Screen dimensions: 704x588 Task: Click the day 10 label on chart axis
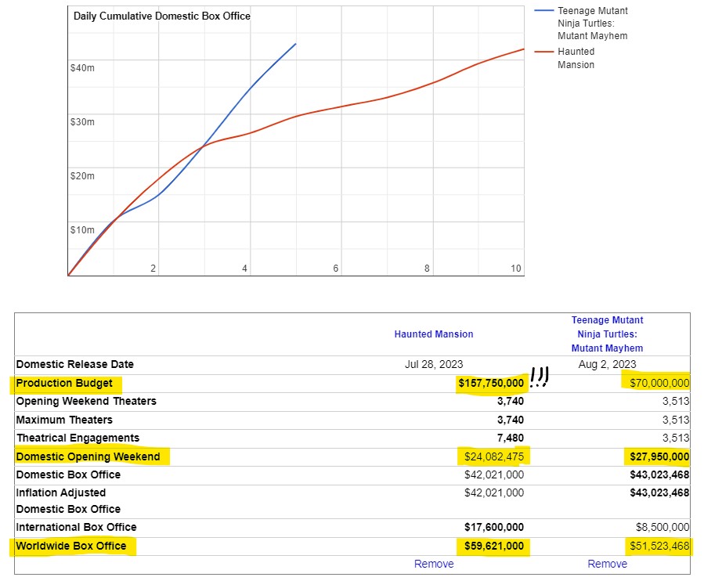516,269
